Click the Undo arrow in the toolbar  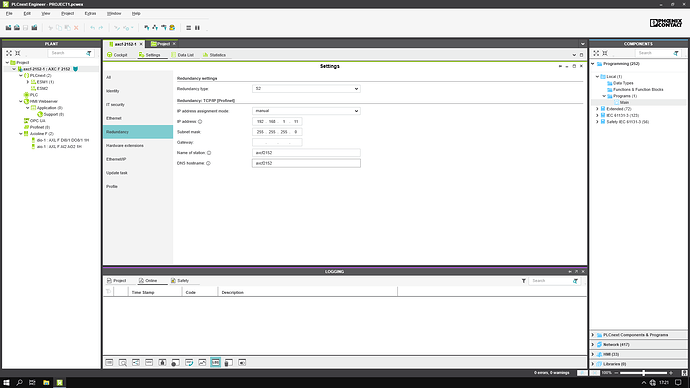(x=92, y=28)
